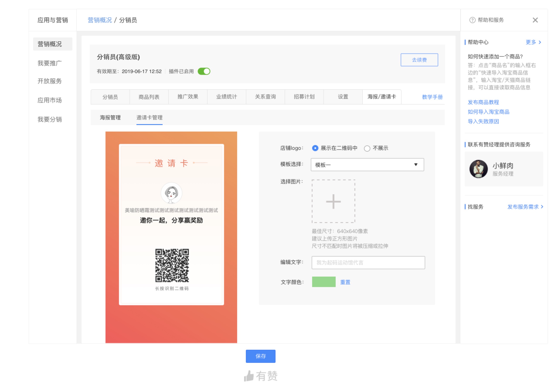Viewport: 558px width, 392px height.
Task: Click the help question-mark icon
Action: 472,20
